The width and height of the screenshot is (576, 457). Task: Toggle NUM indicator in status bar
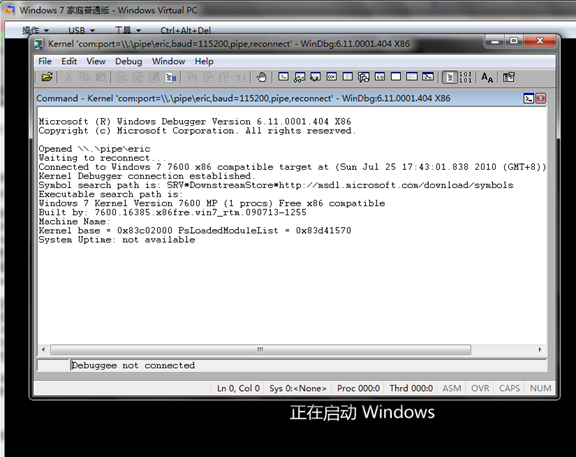(540, 388)
